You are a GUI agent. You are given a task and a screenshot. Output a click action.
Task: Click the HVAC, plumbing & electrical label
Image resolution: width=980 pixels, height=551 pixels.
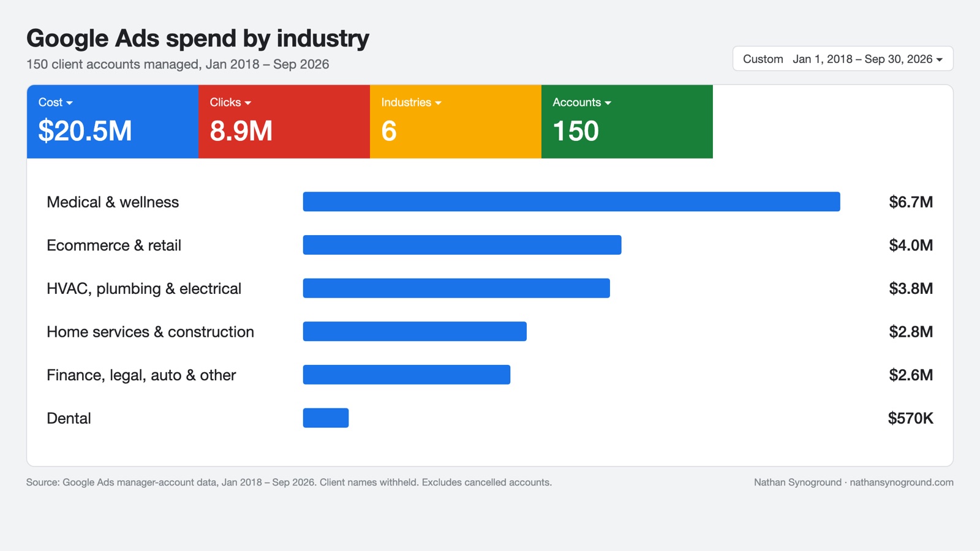click(x=144, y=289)
